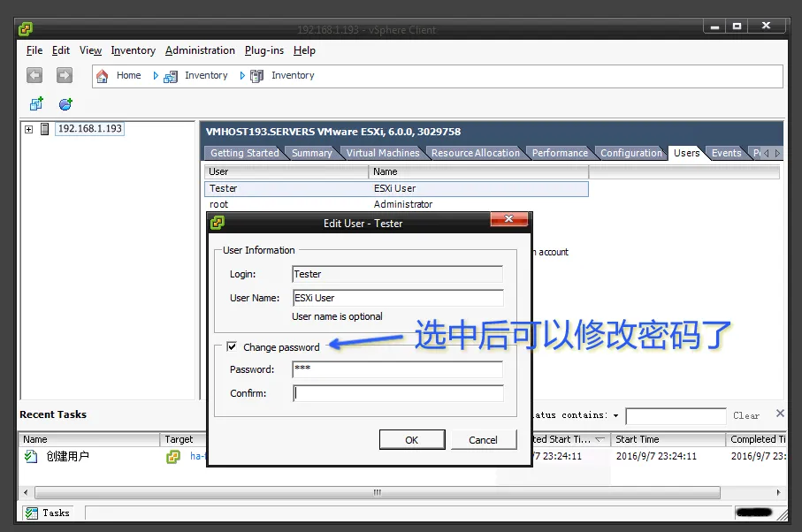Switch to the Configuration tab
Screen dimensions: 802x532
coord(630,153)
